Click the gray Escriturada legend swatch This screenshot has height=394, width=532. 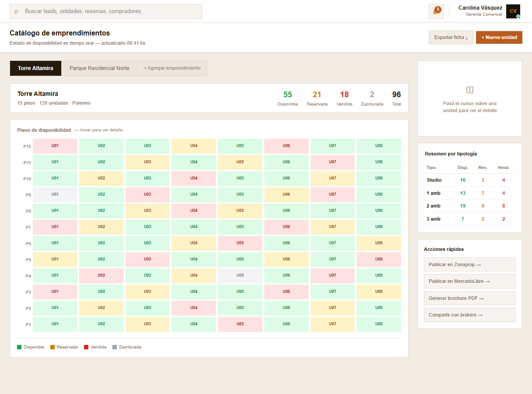pos(115,347)
